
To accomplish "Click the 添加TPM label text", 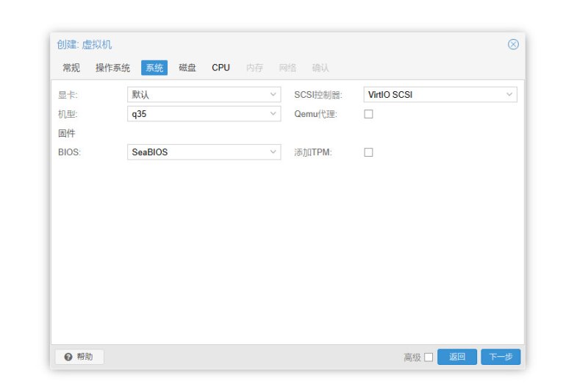I will coord(313,152).
